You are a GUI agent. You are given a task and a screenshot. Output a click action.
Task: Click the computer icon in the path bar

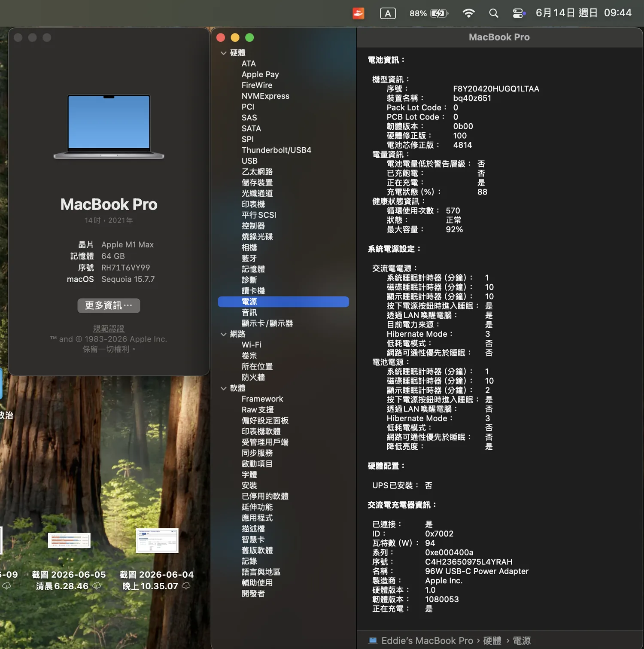(x=373, y=641)
